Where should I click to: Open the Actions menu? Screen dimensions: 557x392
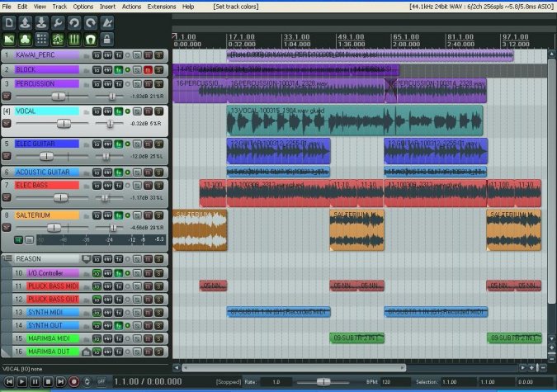click(x=131, y=7)
